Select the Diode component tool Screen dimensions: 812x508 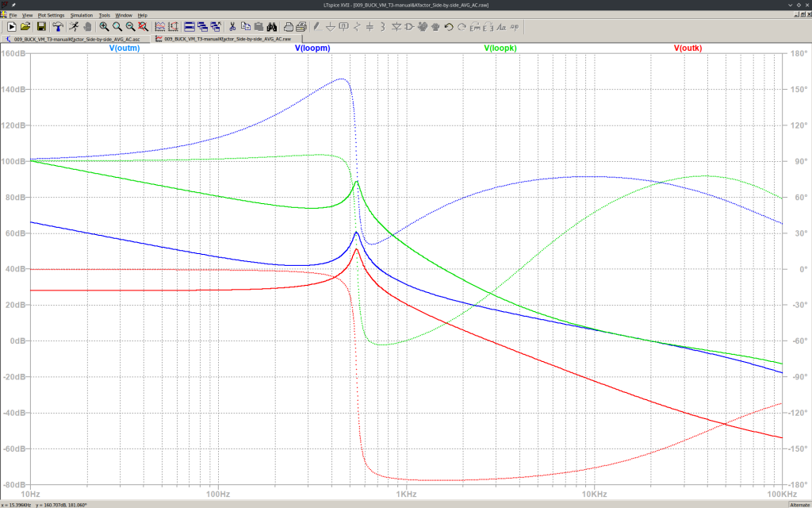396,27
